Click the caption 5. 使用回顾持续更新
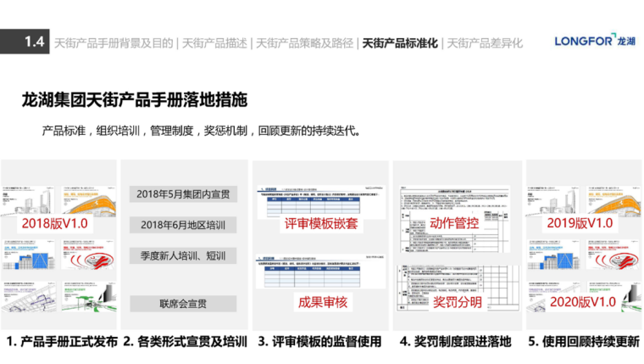The image size is (644, 364). (583, 343)
